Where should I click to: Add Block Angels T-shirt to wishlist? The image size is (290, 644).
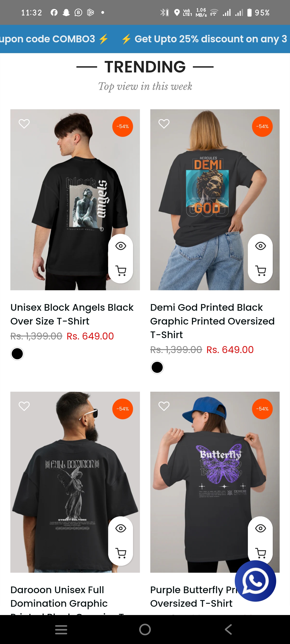pos(24,124)
